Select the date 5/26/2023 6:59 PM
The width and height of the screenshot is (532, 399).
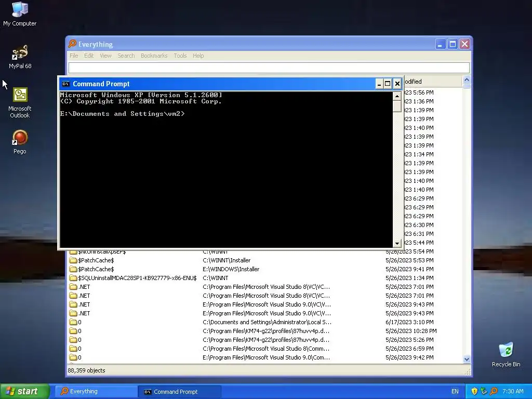coord(409,349)
